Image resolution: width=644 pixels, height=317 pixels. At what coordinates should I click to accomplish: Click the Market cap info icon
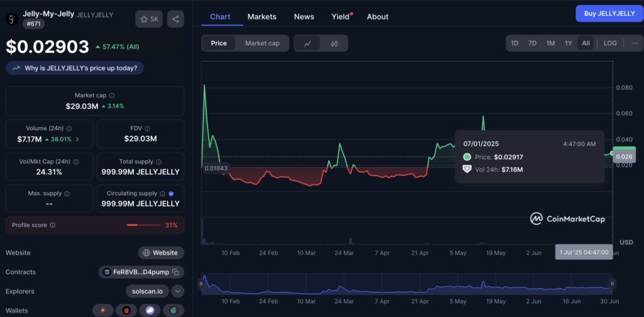pos(112,95)
